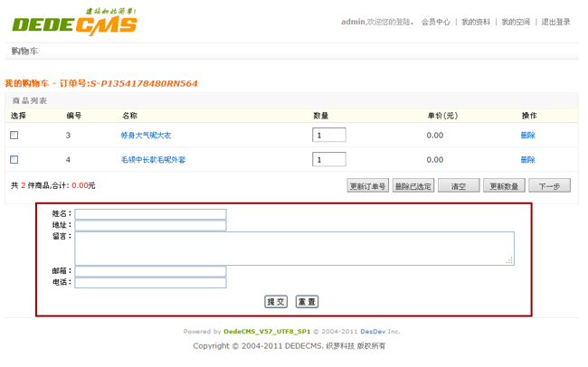
Task: Click into the 留言 message textarea
Action: [x=294, y=248]
